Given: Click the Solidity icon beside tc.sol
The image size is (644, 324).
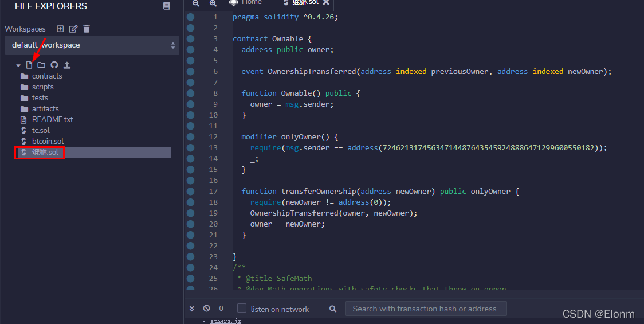Looking at the screenshot, I should tap(24, 130).
